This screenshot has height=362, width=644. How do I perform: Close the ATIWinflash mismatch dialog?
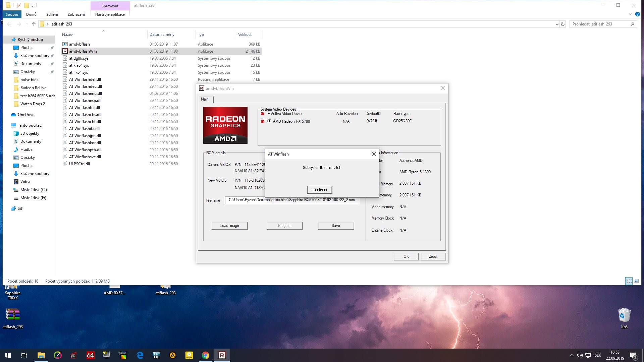[x=374, y=154]
